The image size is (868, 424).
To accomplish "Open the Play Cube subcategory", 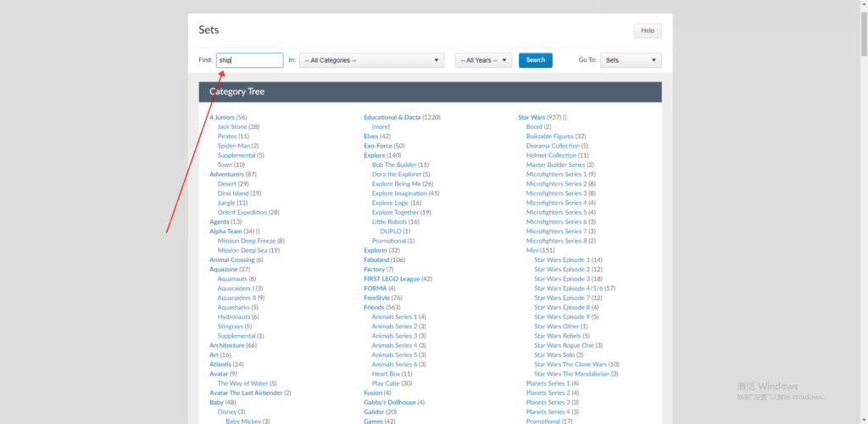I will click(386, 383).
